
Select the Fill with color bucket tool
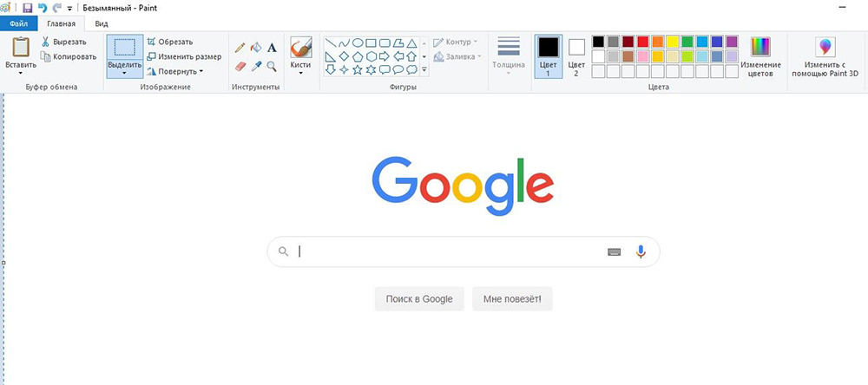(x=256, y=49)
